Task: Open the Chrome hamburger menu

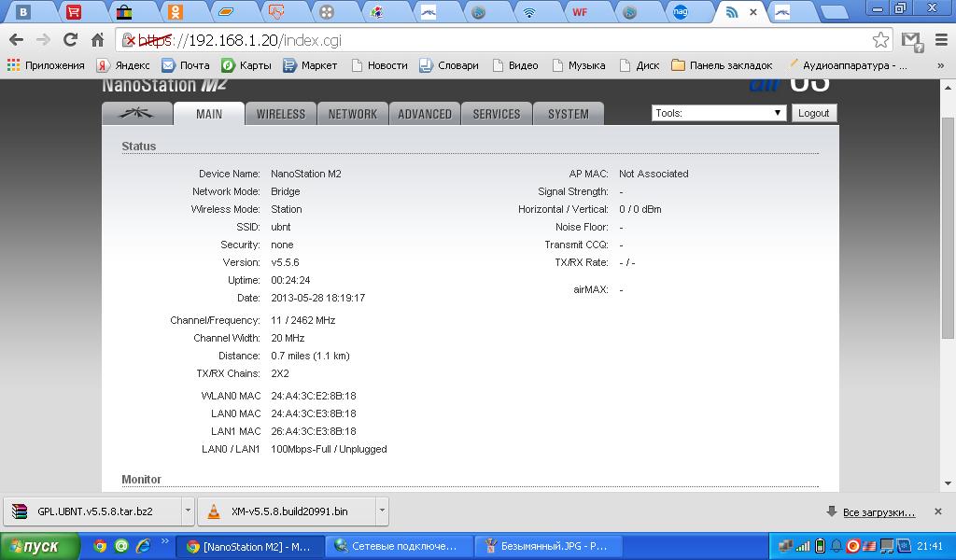Action: pyautogui.click(x=941, y=40)
